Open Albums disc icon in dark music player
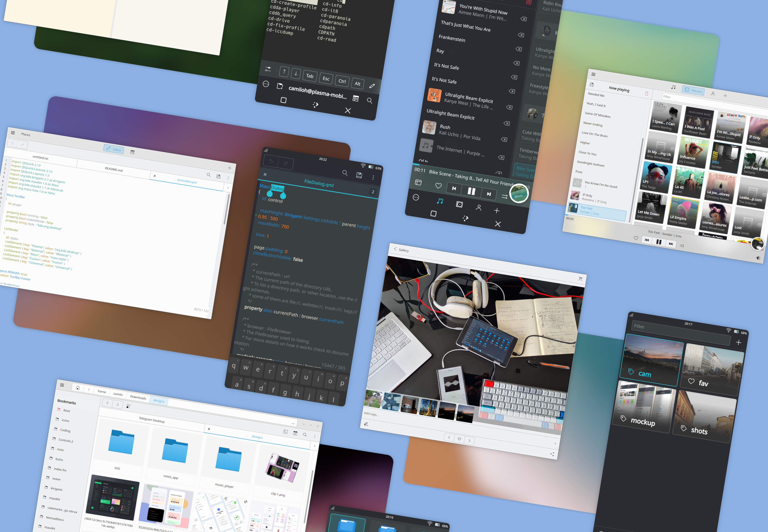The height and width of the screenshot is (532, 768). point(459,204)
